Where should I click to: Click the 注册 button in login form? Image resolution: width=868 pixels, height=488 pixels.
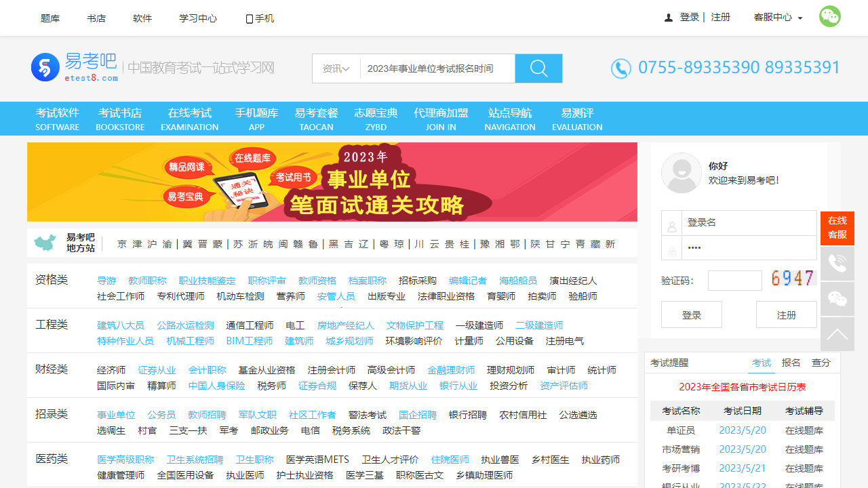pyautogui.click(x=786, y=315)
